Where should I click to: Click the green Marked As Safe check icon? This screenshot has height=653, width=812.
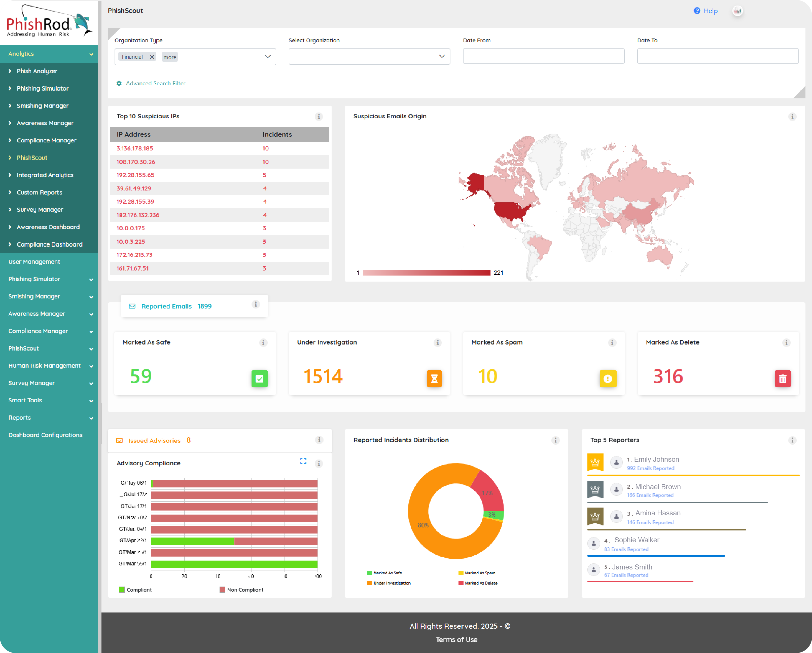click(x=259, y=378)
